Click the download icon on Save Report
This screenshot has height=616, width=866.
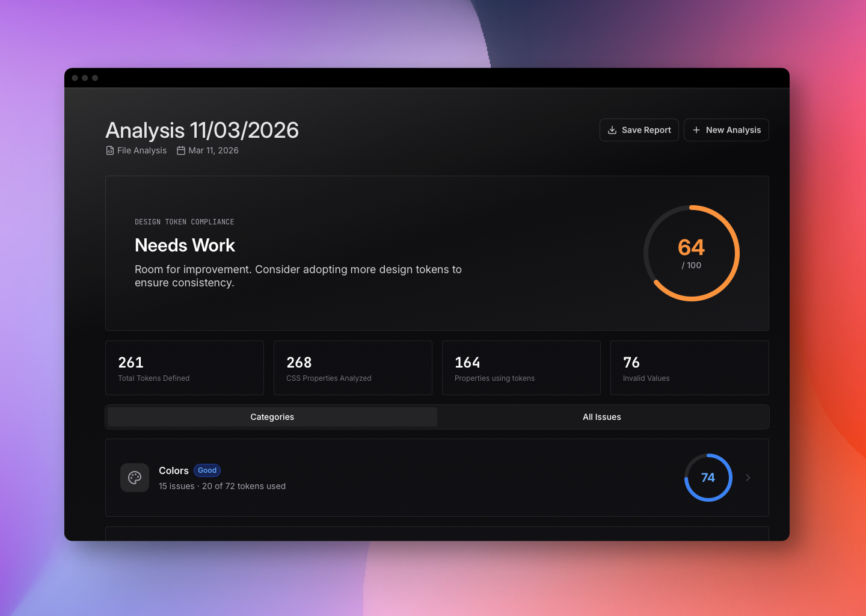point(612,130)
